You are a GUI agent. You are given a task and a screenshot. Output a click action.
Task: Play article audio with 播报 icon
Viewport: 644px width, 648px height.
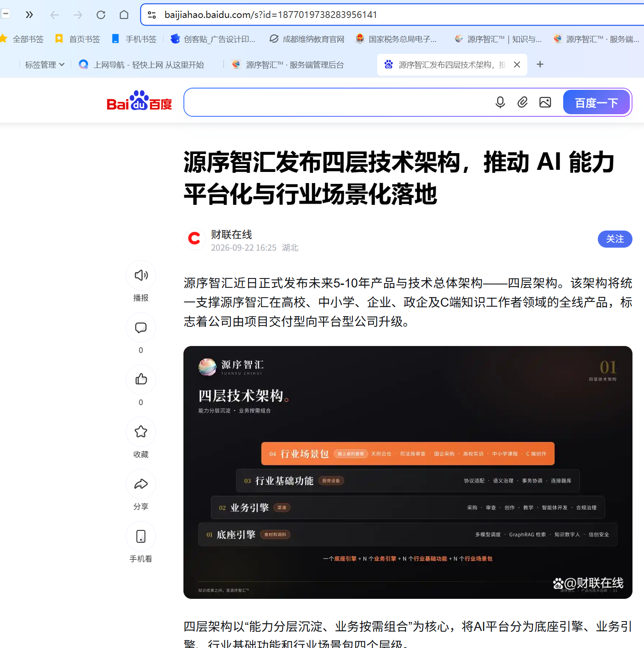click(x=141, y=275)
